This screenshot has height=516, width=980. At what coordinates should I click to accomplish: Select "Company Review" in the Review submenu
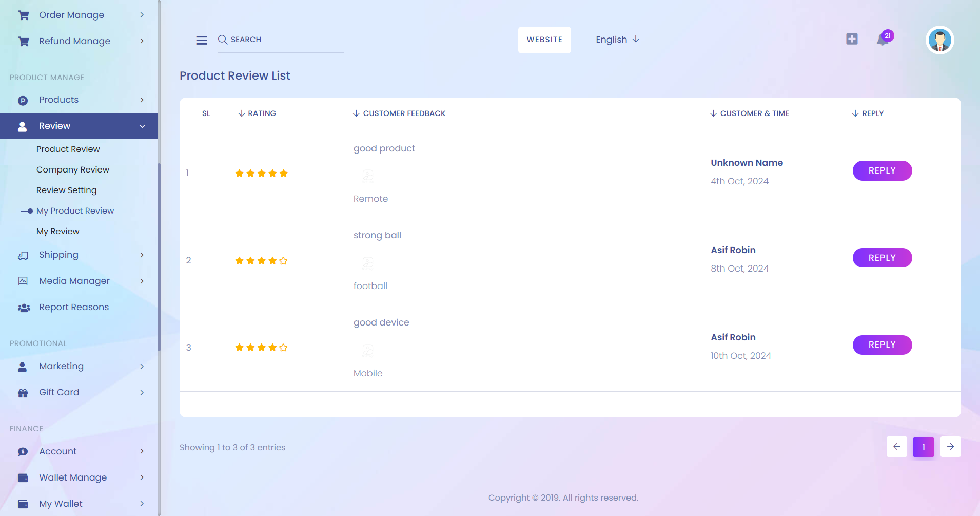[72, 169]
